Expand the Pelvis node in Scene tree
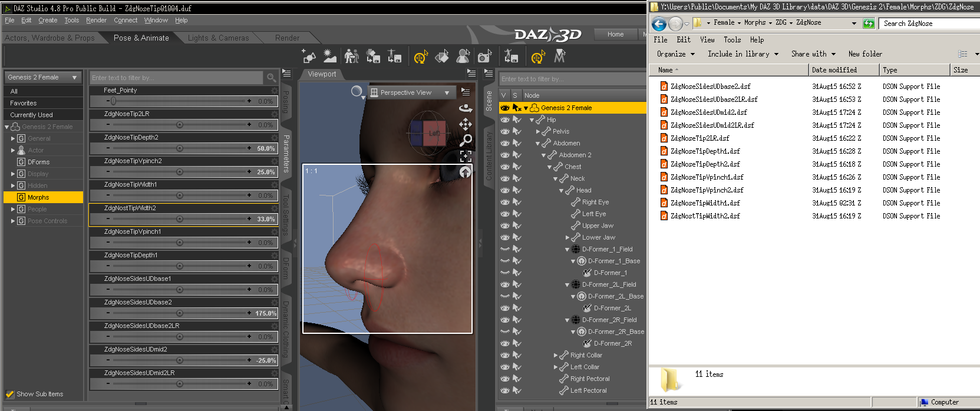This screenshot has width=980, height=411. [537, 131]
